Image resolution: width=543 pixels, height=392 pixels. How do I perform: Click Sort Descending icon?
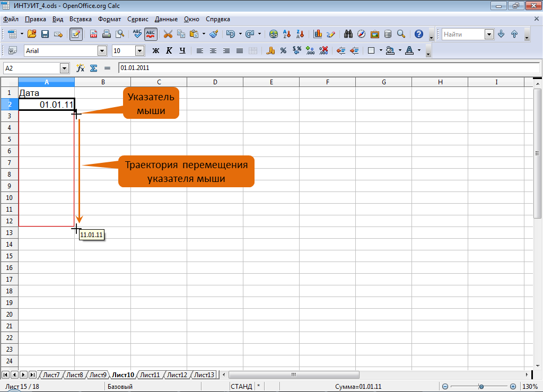tap(300, 34)
